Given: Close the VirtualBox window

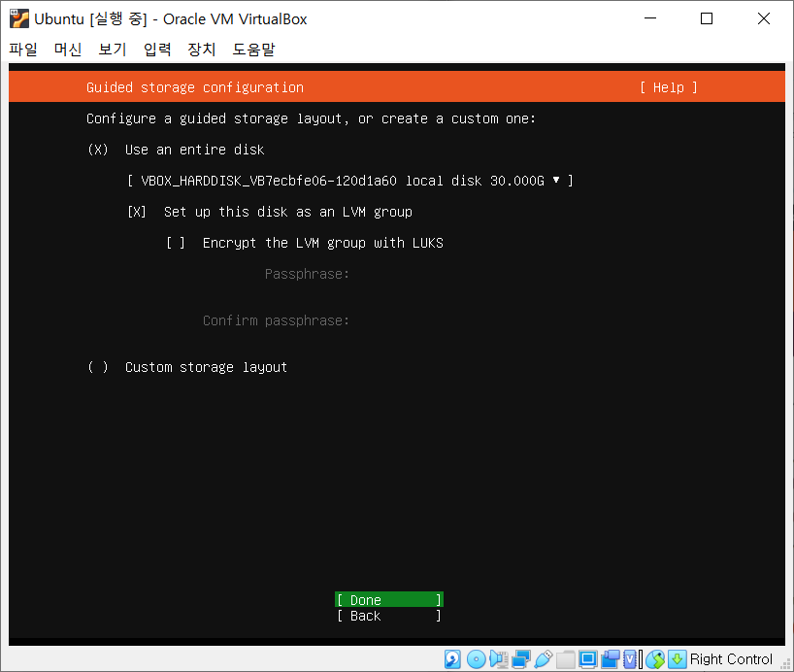Looking at the screenshot, I should click(764, 18).
